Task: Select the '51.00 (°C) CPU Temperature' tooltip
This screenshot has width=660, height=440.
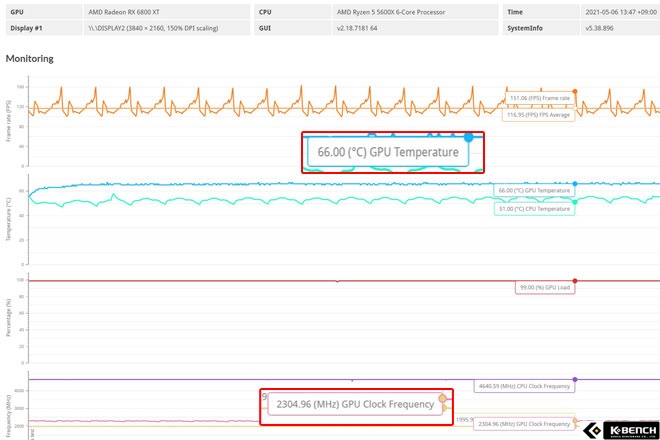Action: pos(534,209)
